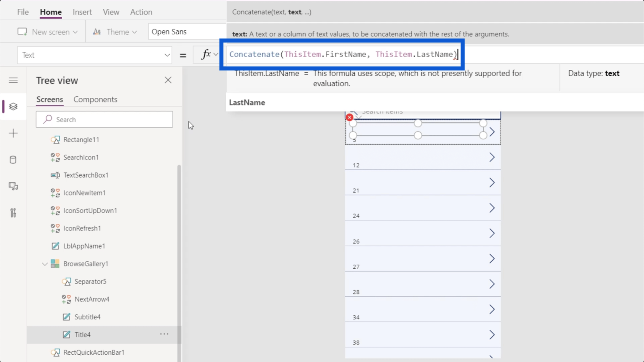
Task: Click arrow on gallery row 27
Action: click(x=492, y=258)
